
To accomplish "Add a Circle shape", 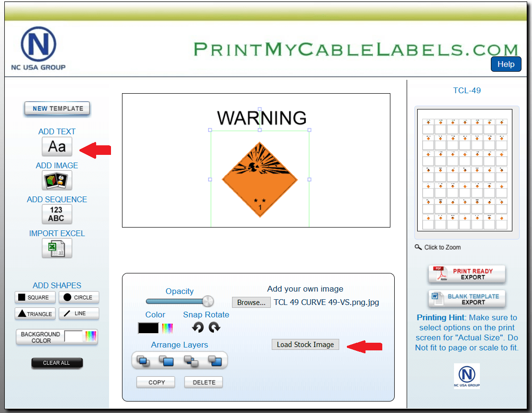I will pyautogui.click(x=79, y=297).
